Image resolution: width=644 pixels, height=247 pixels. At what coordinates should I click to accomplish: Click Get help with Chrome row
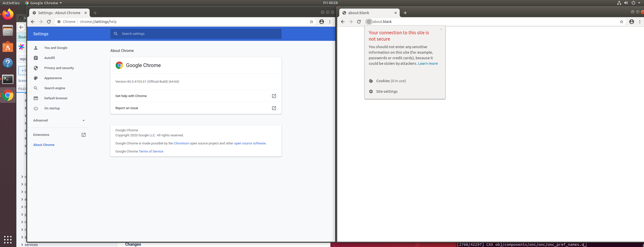click(x=196, y=96)
